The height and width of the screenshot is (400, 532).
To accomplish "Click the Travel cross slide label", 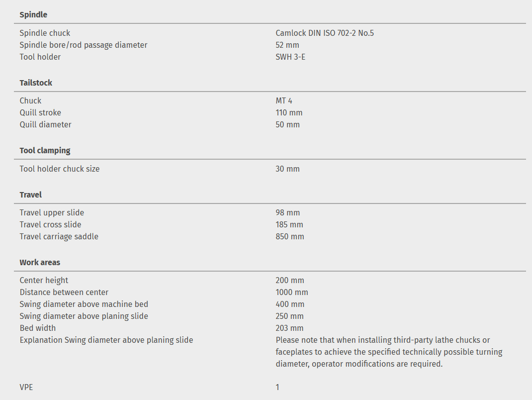I will (x=50, y=225).
